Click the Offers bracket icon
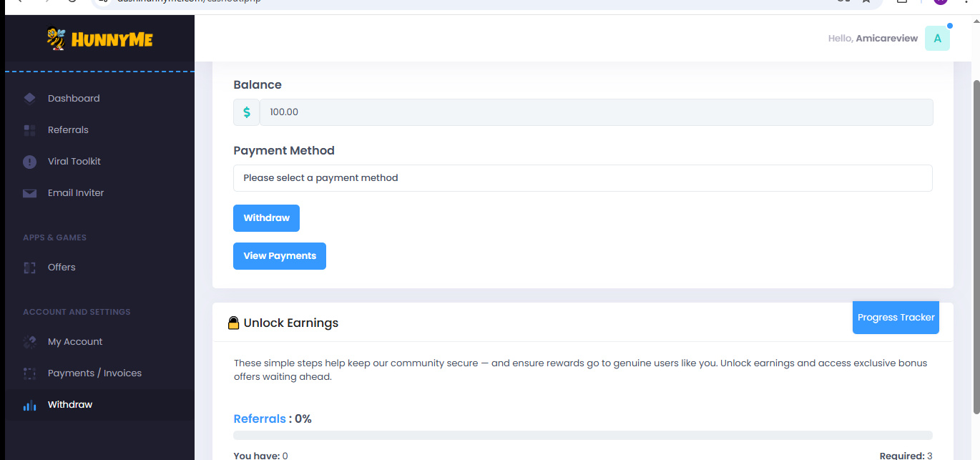Viewport: 980px width, 460px height. tap(29, 268)
